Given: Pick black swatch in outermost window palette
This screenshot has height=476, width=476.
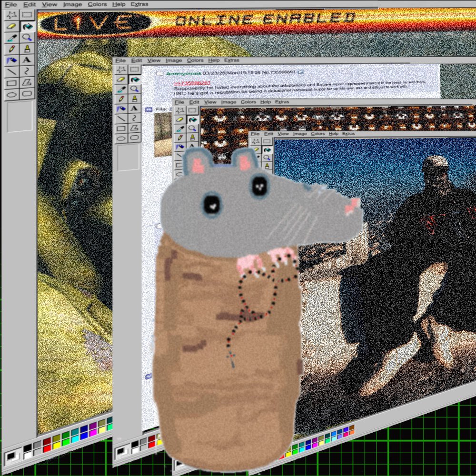Looking at the screenshot, I should pos(28,448).
